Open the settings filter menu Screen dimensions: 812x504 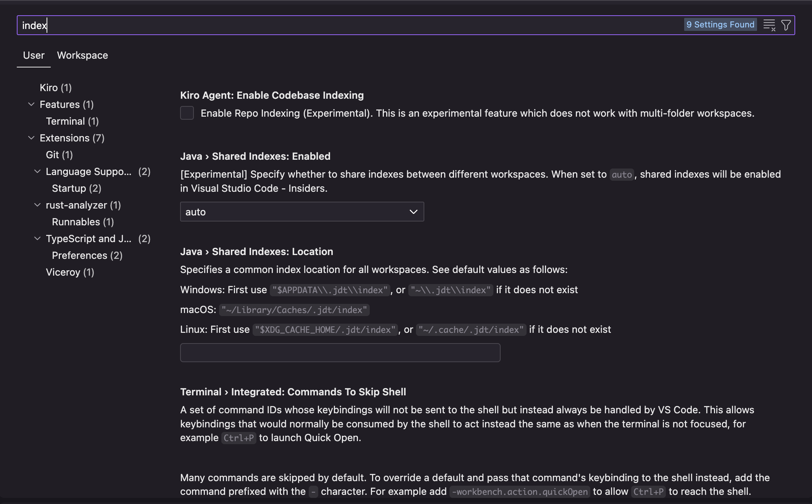pyautogui.click(x=786, y=25)
